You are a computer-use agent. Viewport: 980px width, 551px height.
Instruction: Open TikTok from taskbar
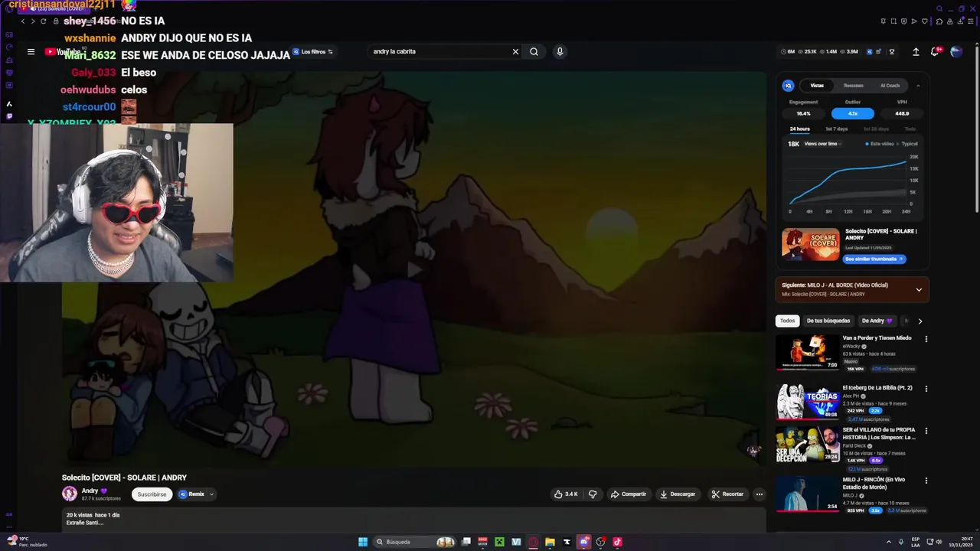point(617,542)
